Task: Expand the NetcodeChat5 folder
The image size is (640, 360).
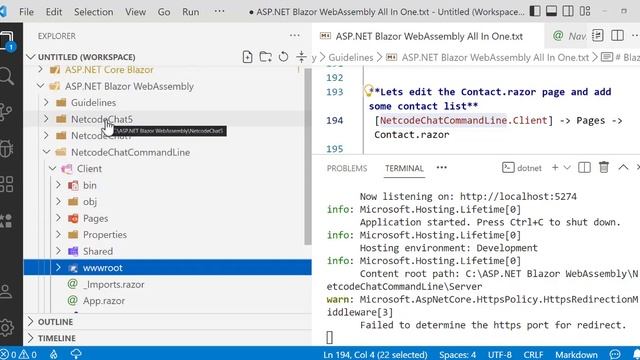Action: [46, 119]
